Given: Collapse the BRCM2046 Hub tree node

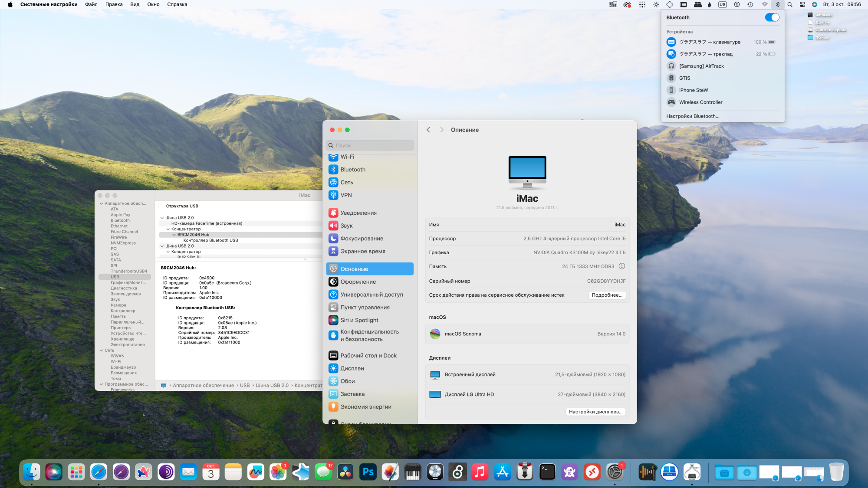Looking at the screenshot, I should pyautogui.click(x=174, y=235).
